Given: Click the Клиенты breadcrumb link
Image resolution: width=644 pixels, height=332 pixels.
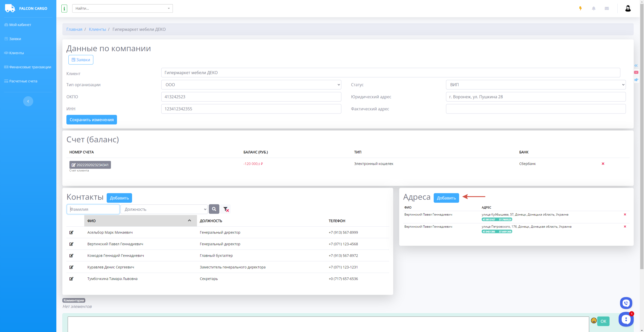Looking at the screenshot, I should click(x=97, y=29).
